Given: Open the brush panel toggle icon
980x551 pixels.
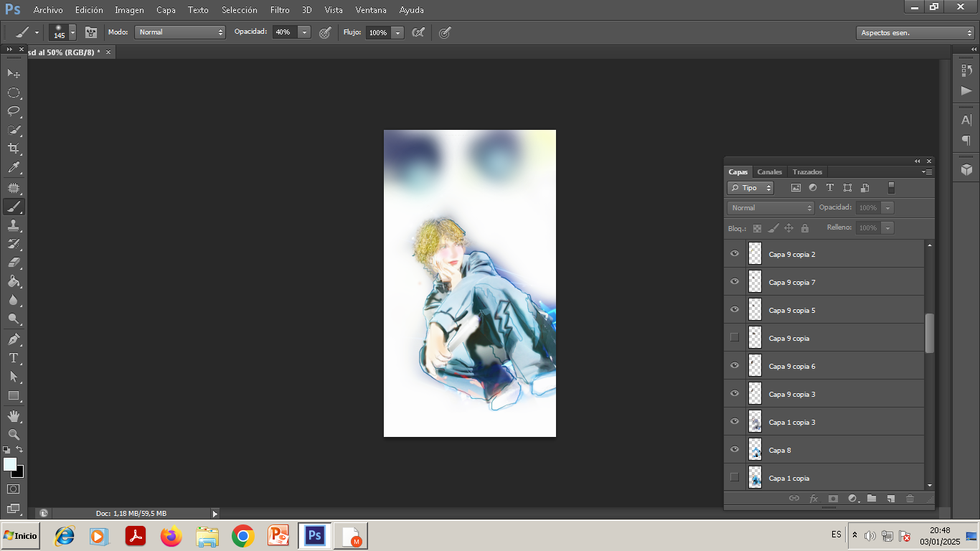Looking at the screenshot, I should point(91,32).
